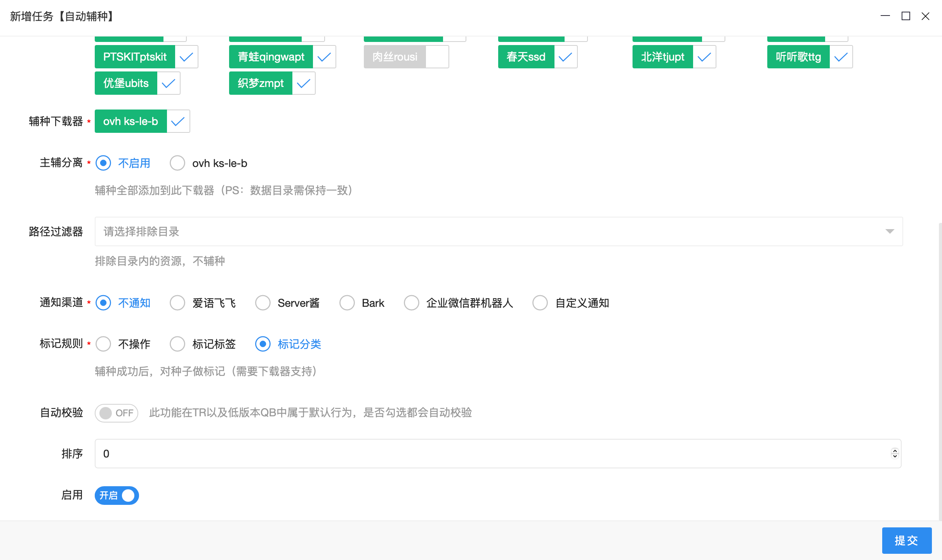Viewport: 942px width, 560px height.
Task: Turn on the 自动校验 switch
Action: (x=116, y=413)
